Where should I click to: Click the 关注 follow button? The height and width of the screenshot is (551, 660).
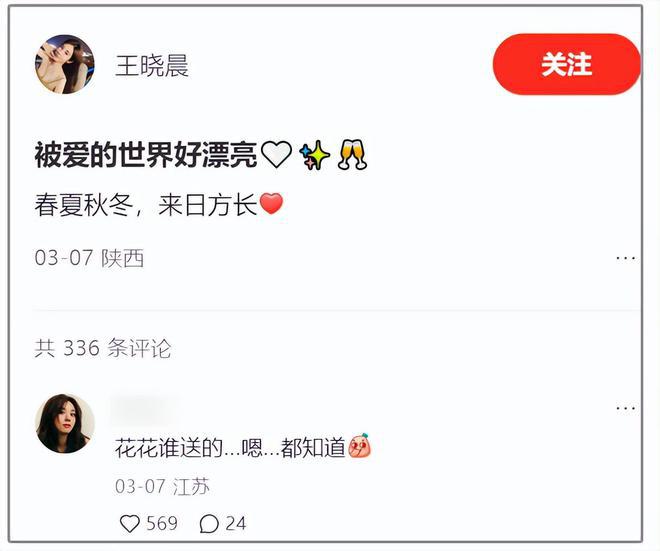pyautogui.click(x=567, y=64)
